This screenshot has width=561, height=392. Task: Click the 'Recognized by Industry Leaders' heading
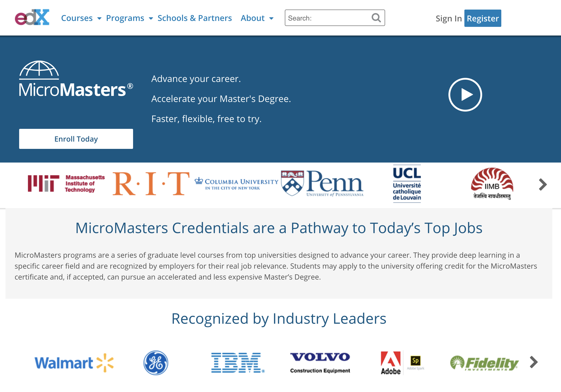[x=279, y=318]
